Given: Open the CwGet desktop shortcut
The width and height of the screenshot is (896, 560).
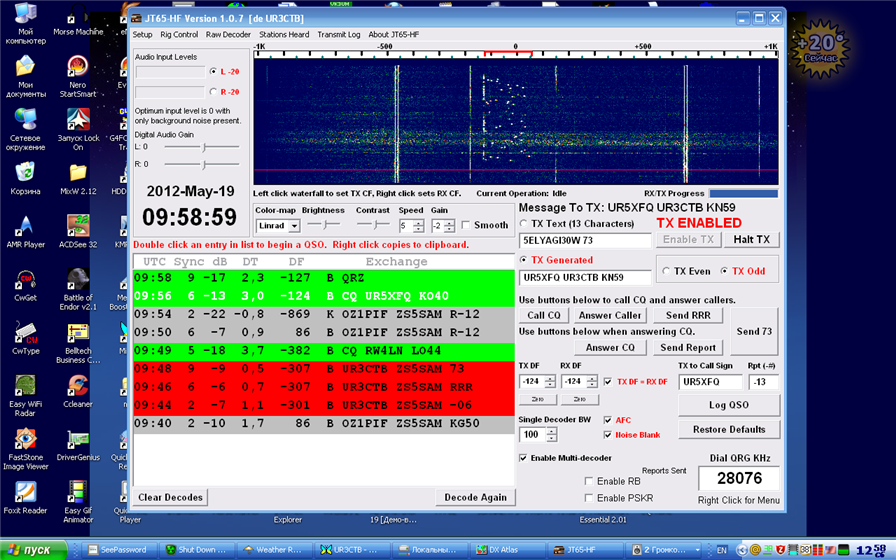Looking at the screenshot, I should pos(26,279).
